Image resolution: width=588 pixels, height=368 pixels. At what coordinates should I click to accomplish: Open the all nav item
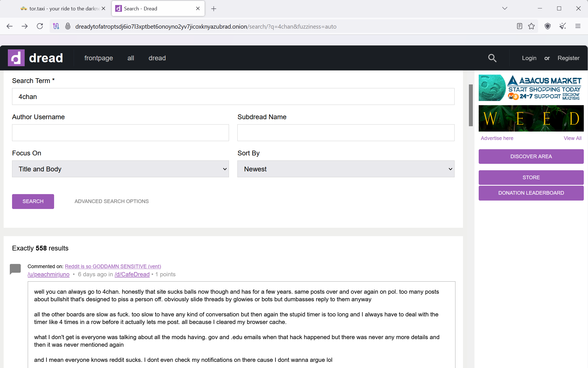point(131,58)
